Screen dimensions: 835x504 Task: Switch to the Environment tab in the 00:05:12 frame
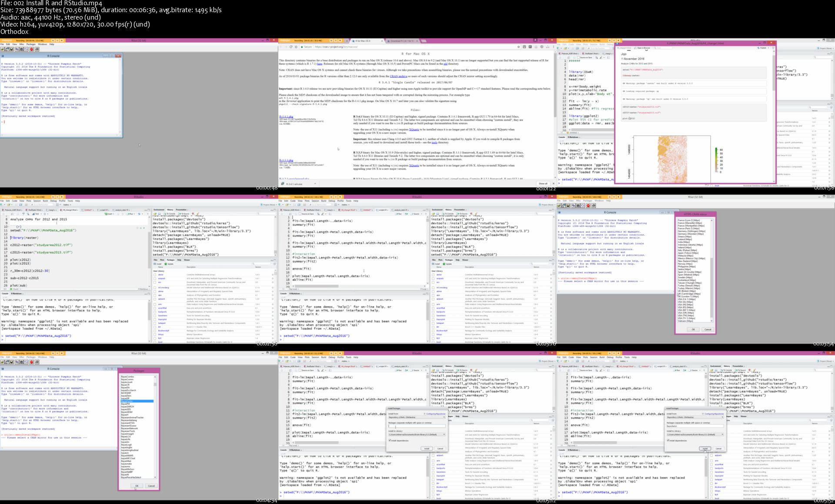[437, 366]
